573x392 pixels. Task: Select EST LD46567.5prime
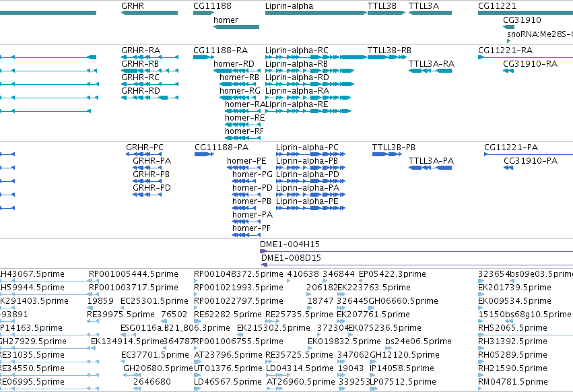click(197, 389)
